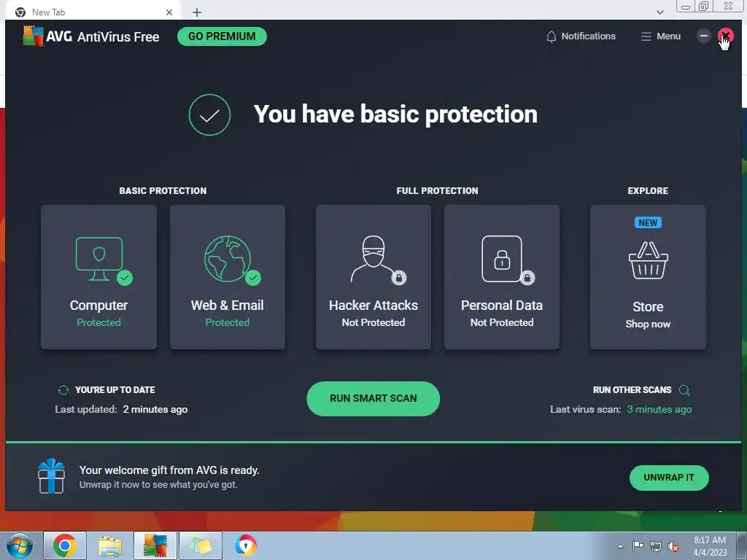Click the green check badge on Web & Email
The height and width of the screenshot is (560, 747).
pyautogui.click(x=253, y=277)
